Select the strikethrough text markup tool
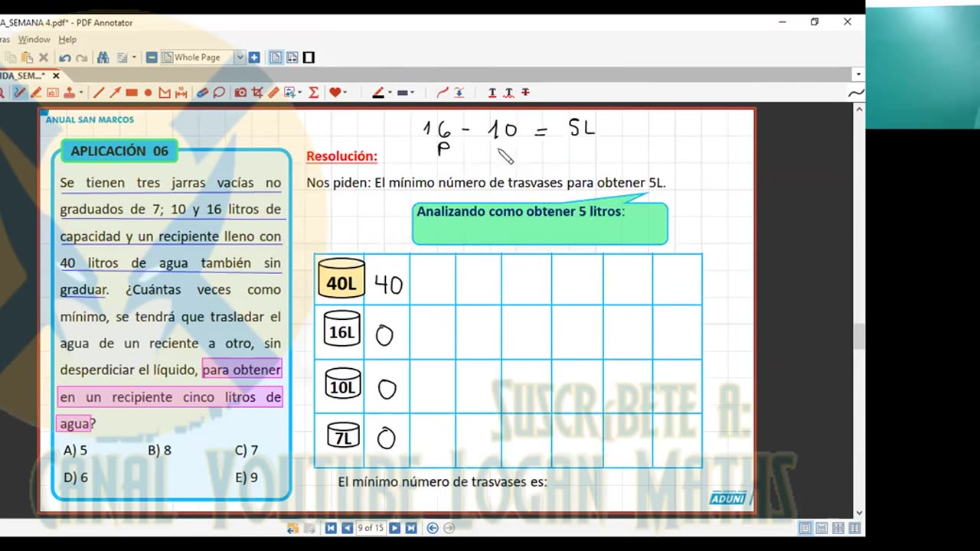The image size is (980, 551). click(525, 93)
